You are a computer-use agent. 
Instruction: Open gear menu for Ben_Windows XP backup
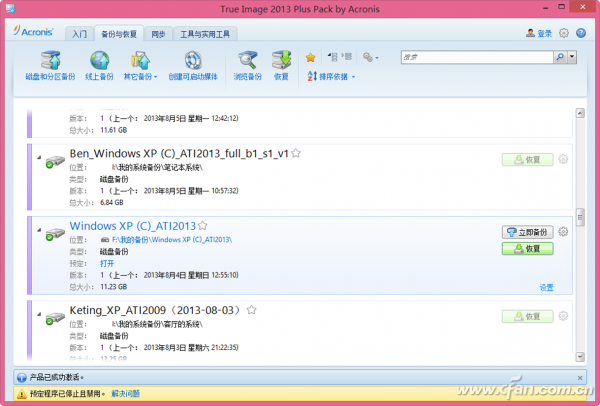(563, 159)
